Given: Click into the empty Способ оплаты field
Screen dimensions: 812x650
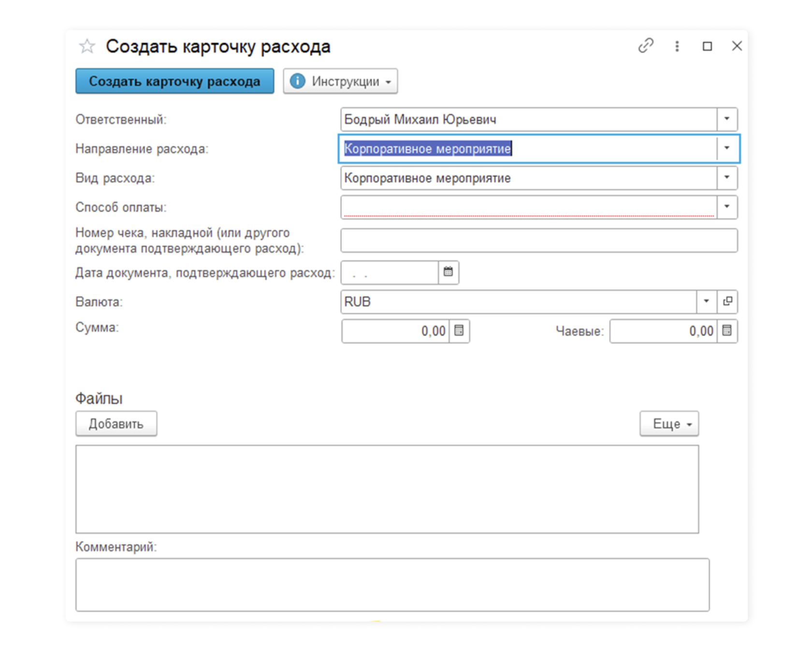Looking at the screenshot, I should (x=529, y=207).
